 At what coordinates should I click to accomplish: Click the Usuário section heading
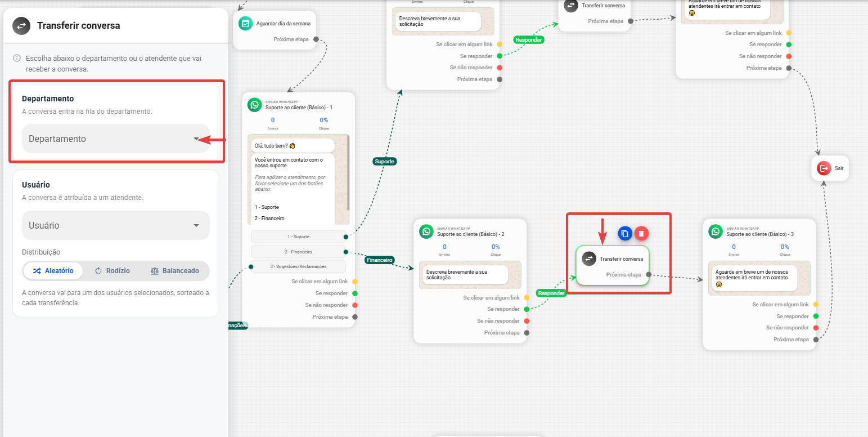pos(36,185)
